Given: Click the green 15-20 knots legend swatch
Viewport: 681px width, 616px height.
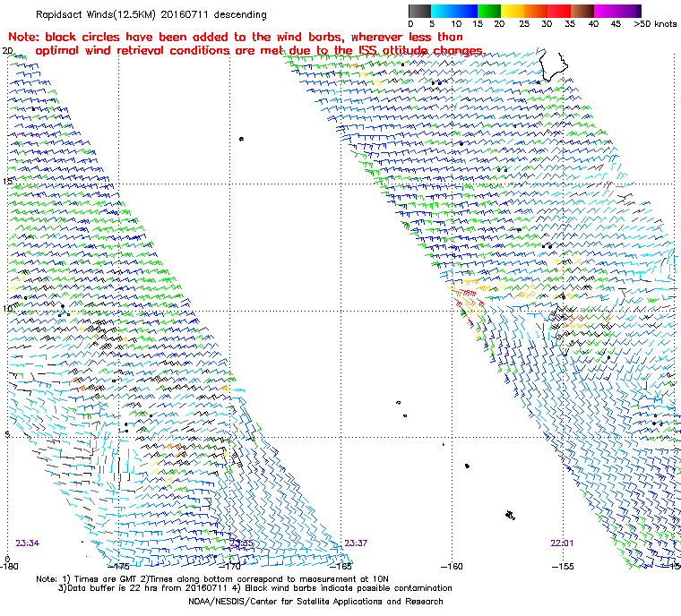Looking at the screenshot, I should pyautogui.click(x=489, y=11).
